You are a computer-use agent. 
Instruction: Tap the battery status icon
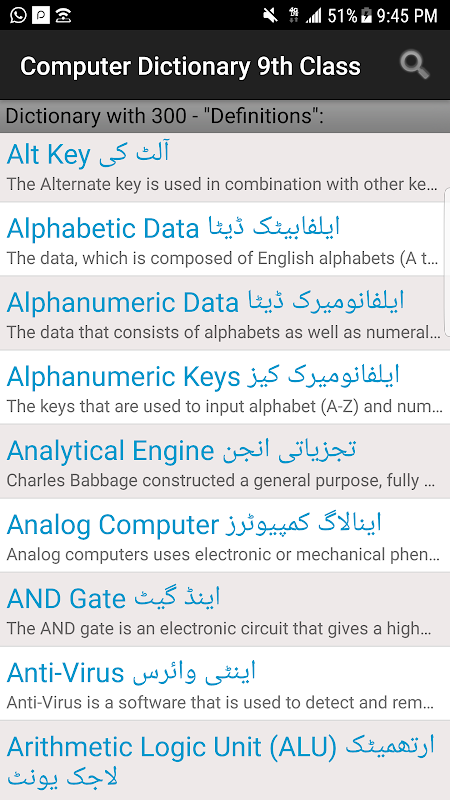[366, 15]
